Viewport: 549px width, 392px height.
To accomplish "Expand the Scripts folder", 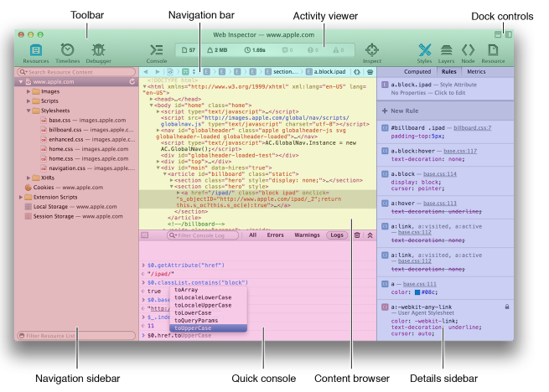I will point(28,101).
